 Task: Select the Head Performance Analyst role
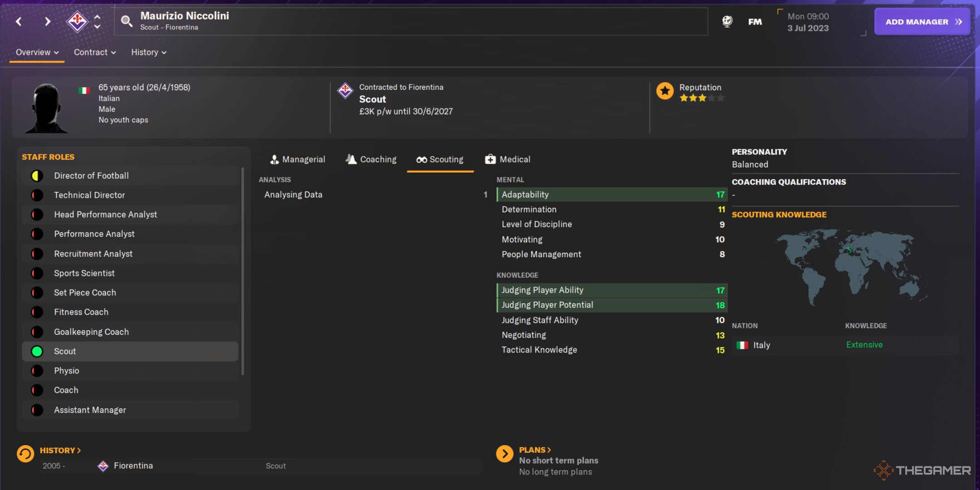pyautogui.click(x=130, y=215)
